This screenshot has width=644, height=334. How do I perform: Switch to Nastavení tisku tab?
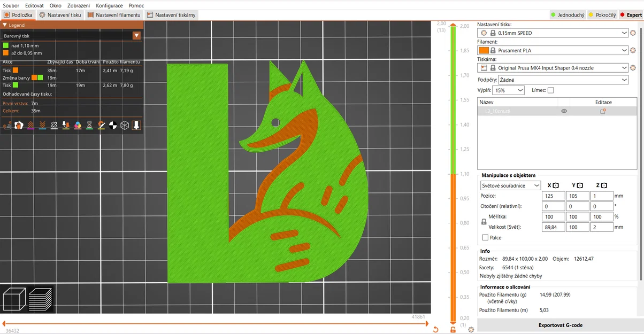pyautogui.click(x=60, y=15)
